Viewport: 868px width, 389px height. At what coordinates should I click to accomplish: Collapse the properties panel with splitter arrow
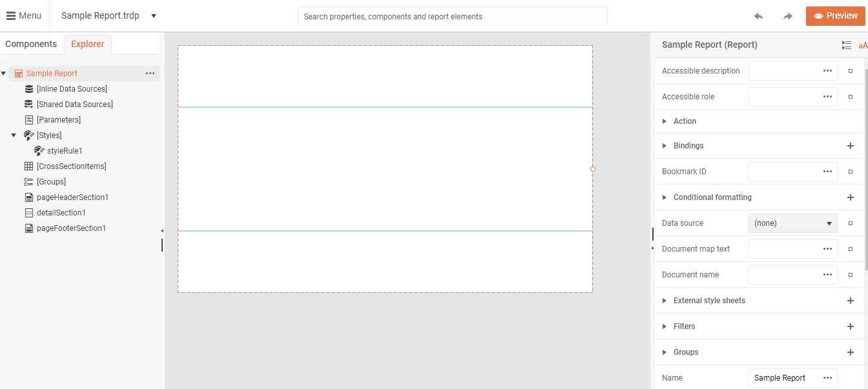point(653,248)
